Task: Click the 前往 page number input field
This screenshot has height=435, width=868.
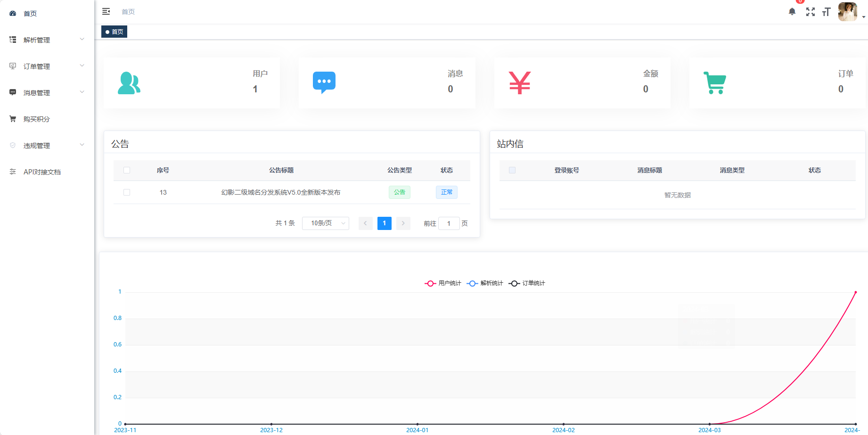Action: (x=449, y=223)
